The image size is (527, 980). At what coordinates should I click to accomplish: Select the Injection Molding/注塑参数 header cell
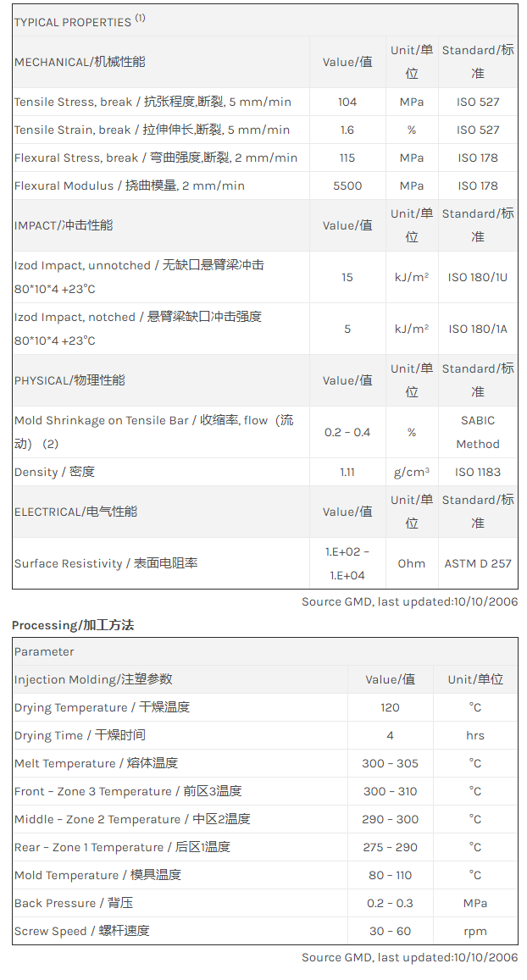(x=93, y=679)
